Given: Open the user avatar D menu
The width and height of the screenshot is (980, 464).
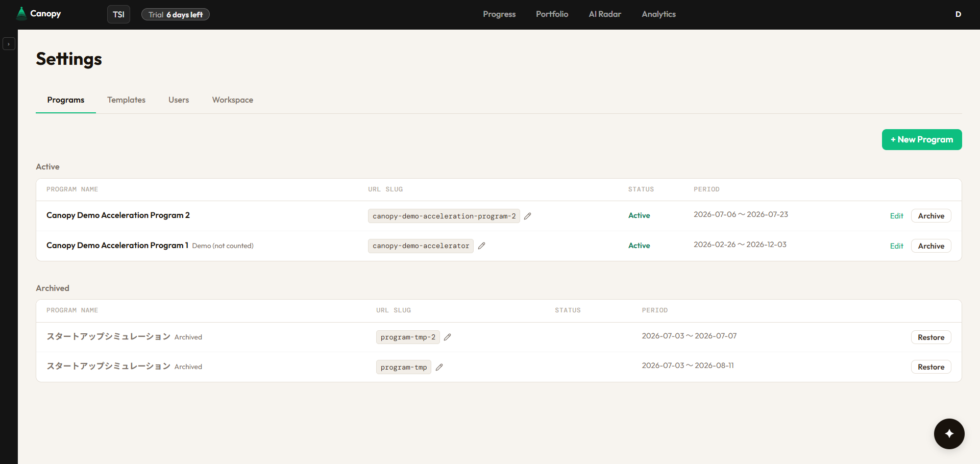Looking at the screenshot, I should 958,14.
